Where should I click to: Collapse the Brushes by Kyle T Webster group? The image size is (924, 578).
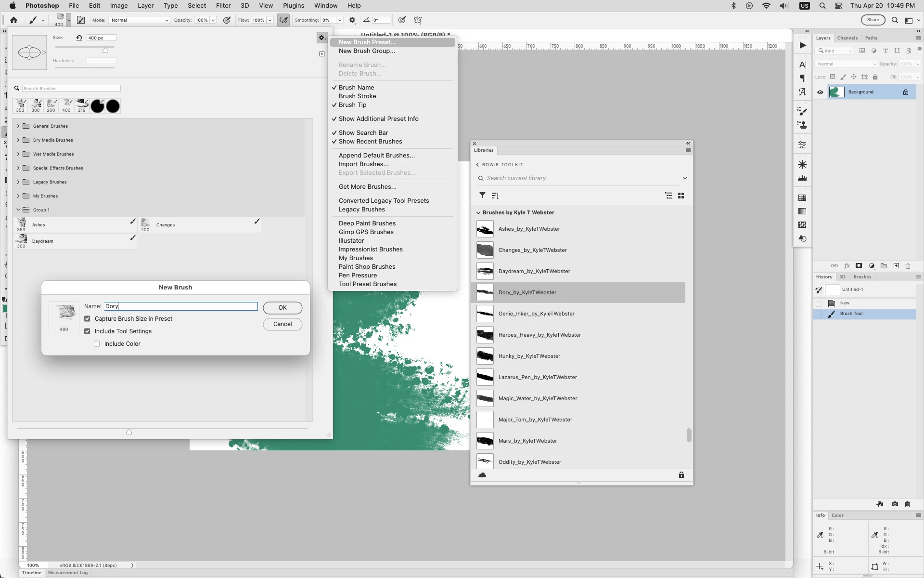point(478,212)
